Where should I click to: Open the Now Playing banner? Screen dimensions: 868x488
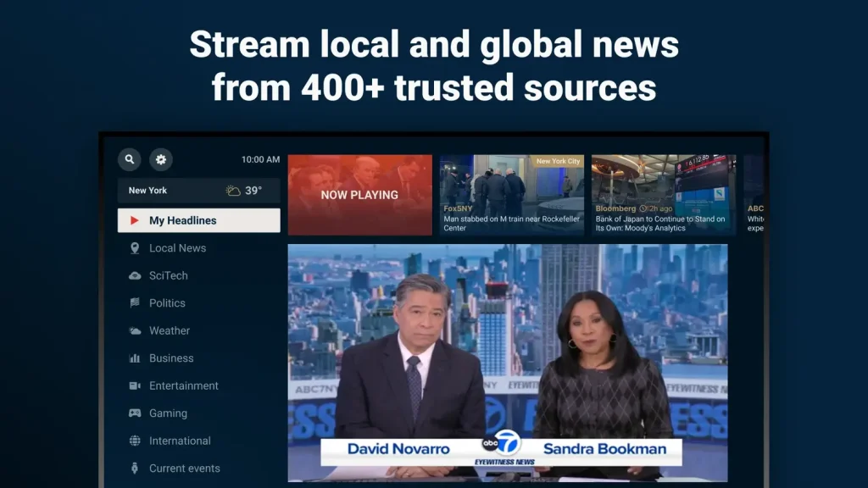tap(359, 195)
